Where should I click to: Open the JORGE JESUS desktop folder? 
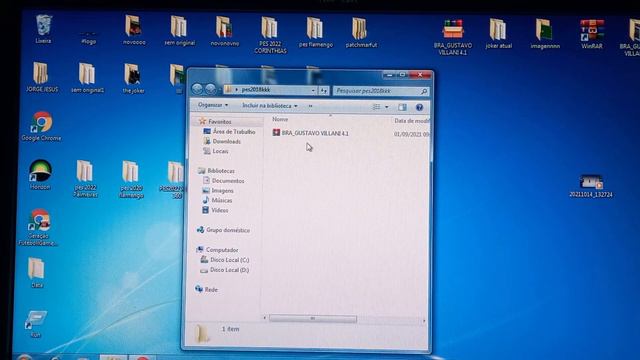tap(41, 77)
